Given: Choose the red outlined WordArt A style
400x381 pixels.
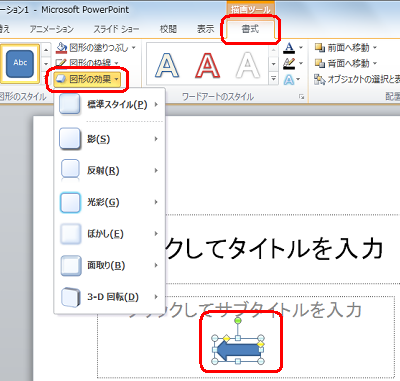Looking at the screenshot, I should point(207,65).
